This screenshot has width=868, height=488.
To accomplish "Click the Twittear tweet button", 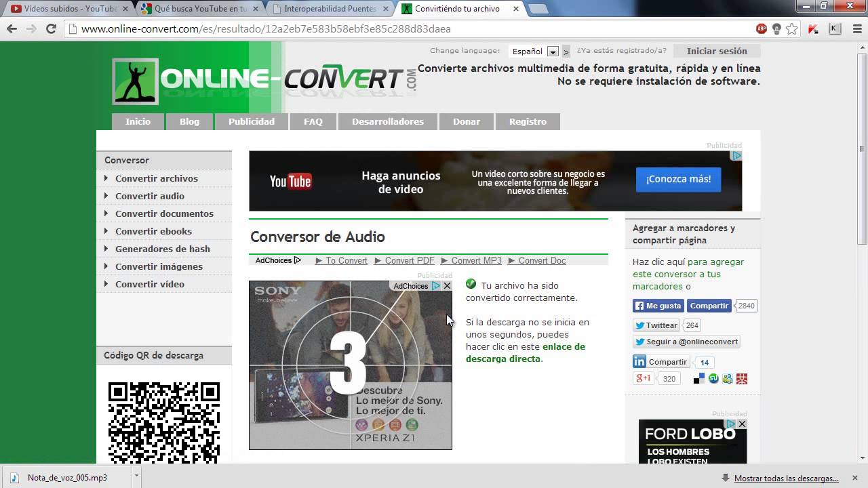I will point(656,325).
